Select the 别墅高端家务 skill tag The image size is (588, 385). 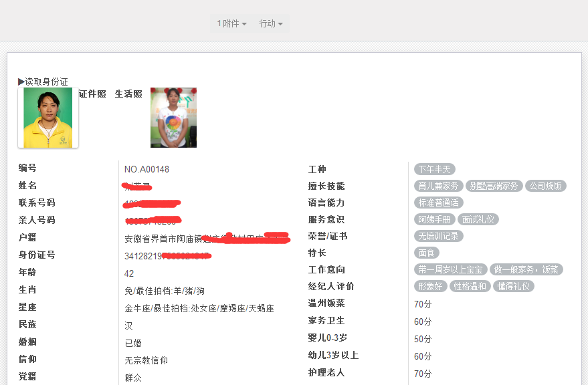[494, 186]
